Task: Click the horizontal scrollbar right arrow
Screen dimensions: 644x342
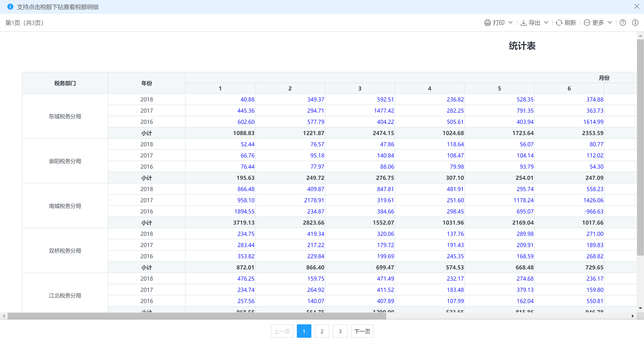Action: click(x=633, y=316)
